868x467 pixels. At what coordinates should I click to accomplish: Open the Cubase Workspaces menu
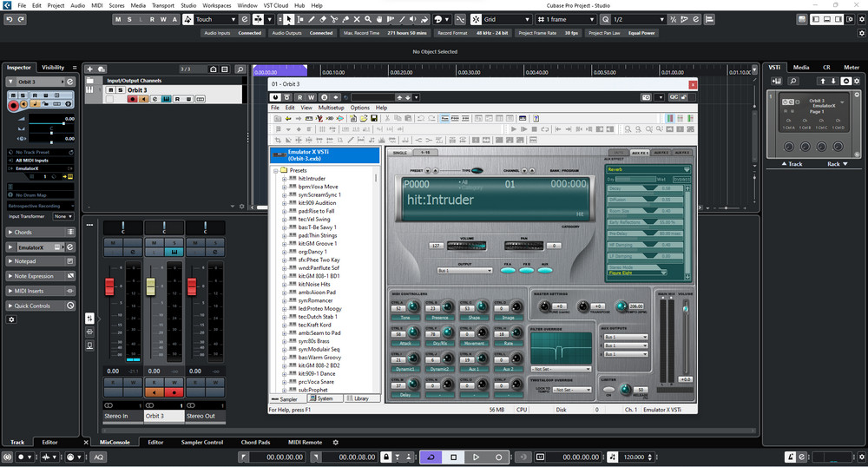216,5
